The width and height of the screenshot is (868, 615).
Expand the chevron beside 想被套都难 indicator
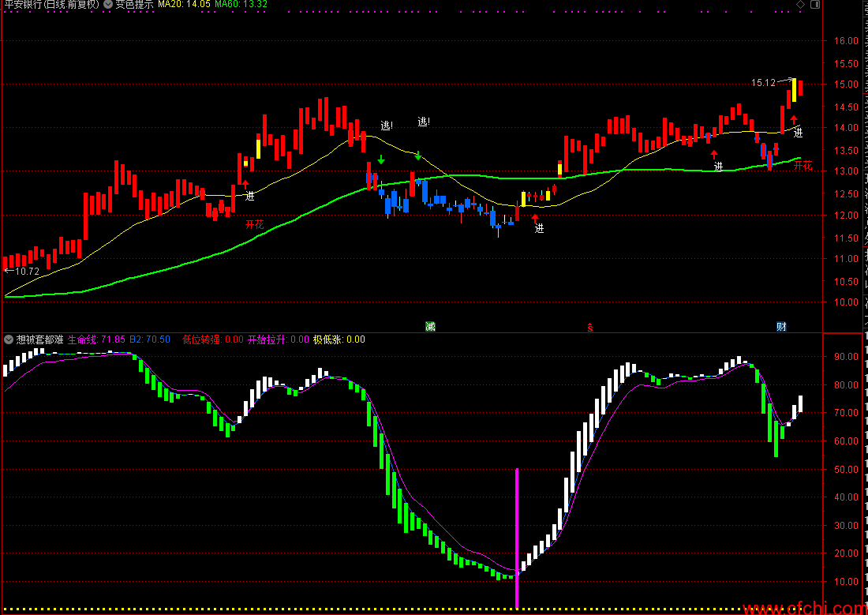click(x=9, y=339)
